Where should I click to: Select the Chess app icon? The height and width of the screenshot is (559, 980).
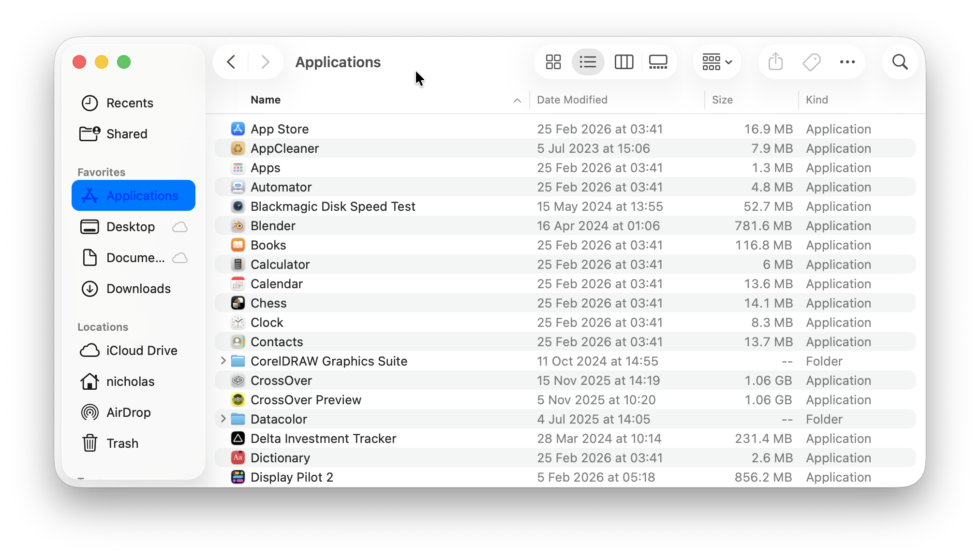(238, 303)
